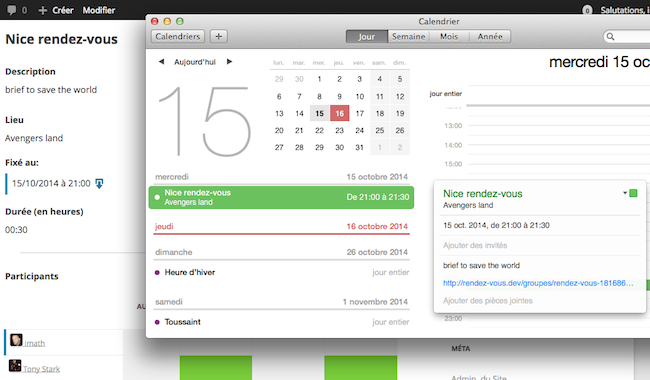The width and height of the screenshot is (650, 380).
Task: Click the dimanche 26 octobre 2014 header
Action: (x=281, y=252)
